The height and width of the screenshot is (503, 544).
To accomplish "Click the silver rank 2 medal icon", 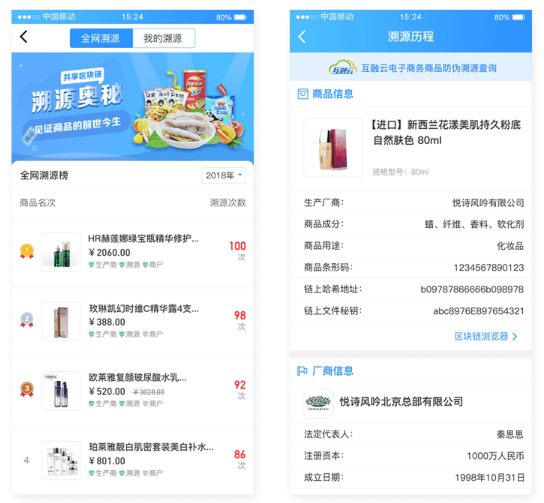I will coord(27,320).
